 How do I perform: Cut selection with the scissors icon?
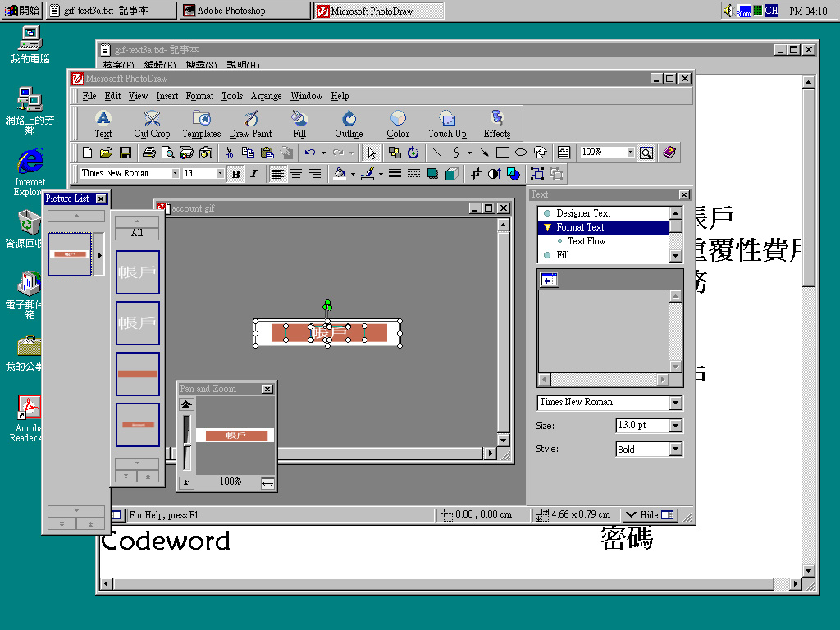(x=230, y=153)
